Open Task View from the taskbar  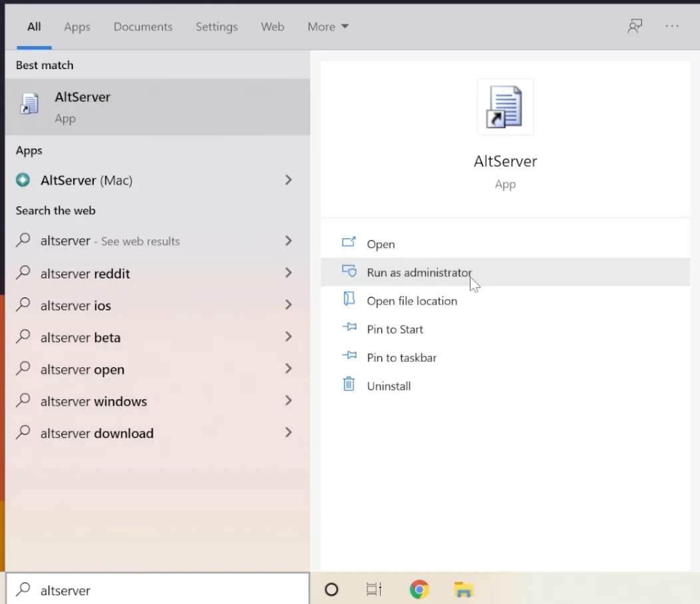tap(374, 589)
